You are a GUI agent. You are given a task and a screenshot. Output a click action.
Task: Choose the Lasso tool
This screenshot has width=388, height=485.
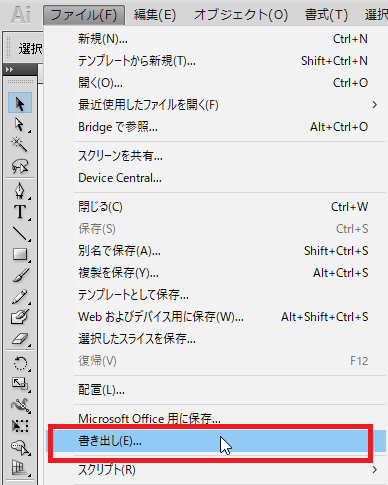[20, 166]
